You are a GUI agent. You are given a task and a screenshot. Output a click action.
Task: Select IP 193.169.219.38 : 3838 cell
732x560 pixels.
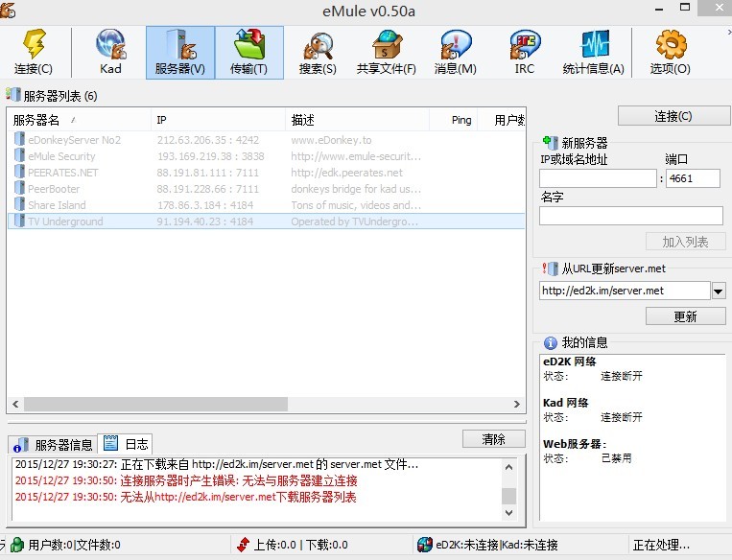point(210,156)
